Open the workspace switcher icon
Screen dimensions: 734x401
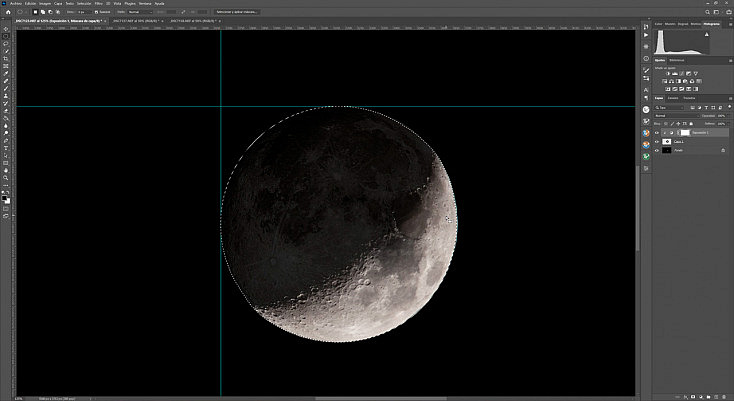coord(717,12)
